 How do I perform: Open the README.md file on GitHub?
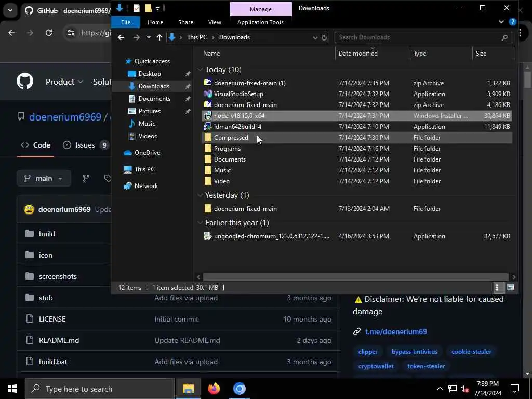59,340
